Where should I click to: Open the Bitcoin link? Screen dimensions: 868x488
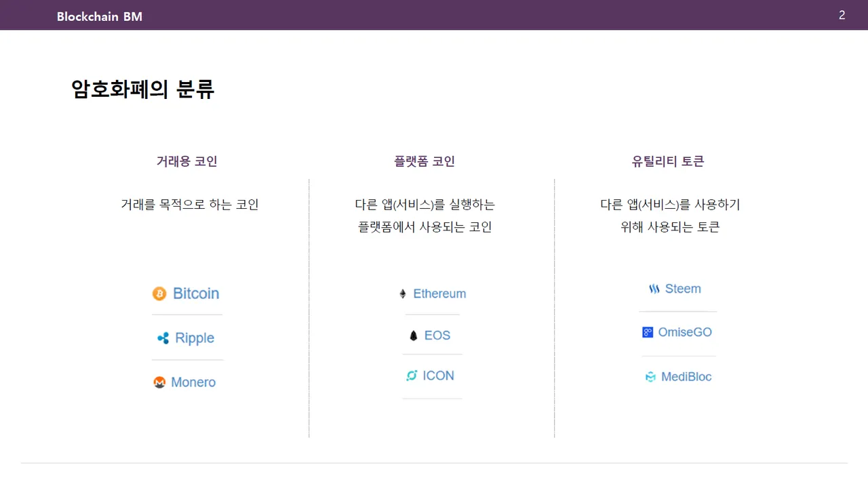tap(196, 293)
